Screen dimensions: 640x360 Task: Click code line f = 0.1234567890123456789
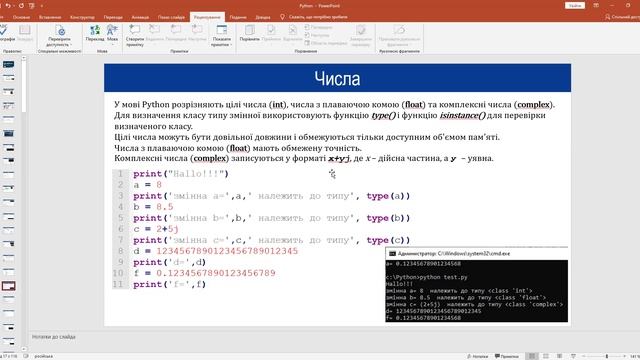[x=204, y=273]
